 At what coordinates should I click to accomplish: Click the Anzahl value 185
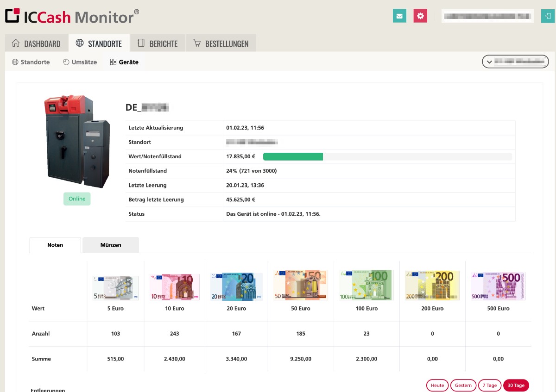(x=301, y=334)
